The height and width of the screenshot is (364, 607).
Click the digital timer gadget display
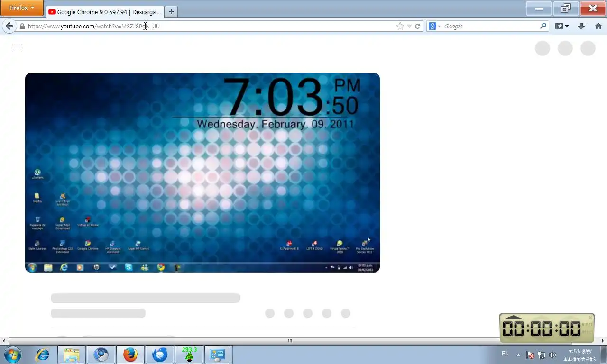[x=542, y=328]
